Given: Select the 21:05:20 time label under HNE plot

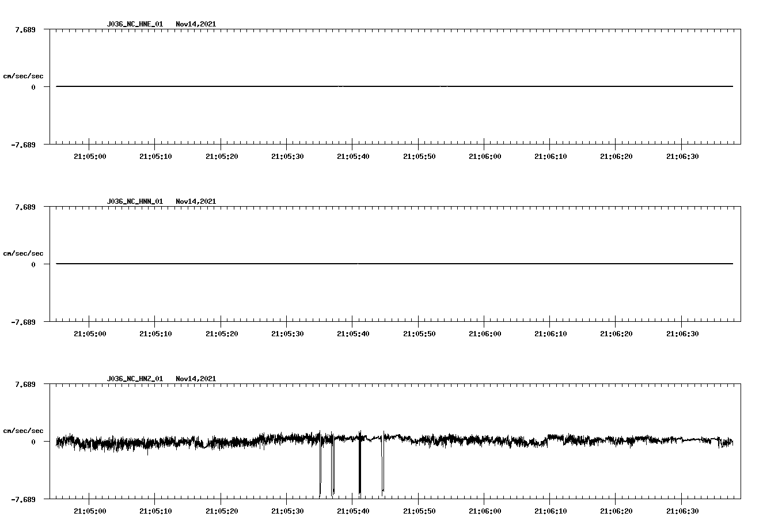Looking at the screenshot, I should coord(222,157).
